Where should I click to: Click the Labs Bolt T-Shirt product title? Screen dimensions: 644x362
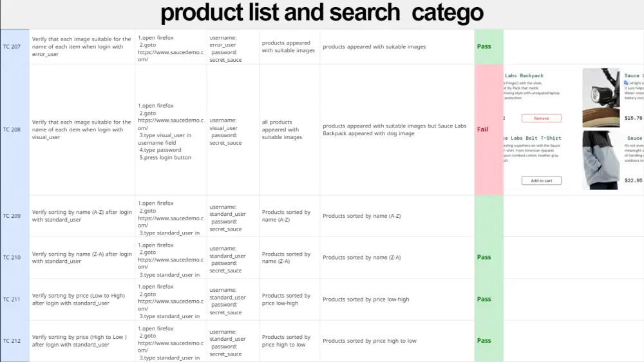532,138
